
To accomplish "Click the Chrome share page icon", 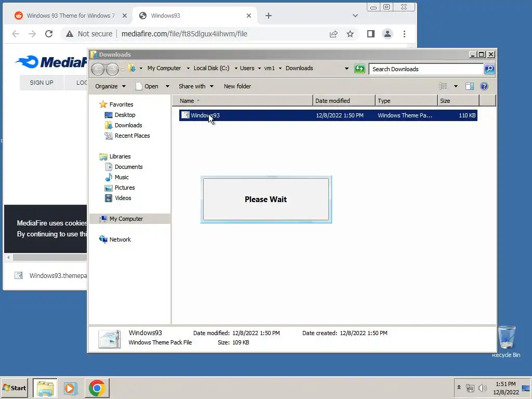I will [x=334, y=34].
